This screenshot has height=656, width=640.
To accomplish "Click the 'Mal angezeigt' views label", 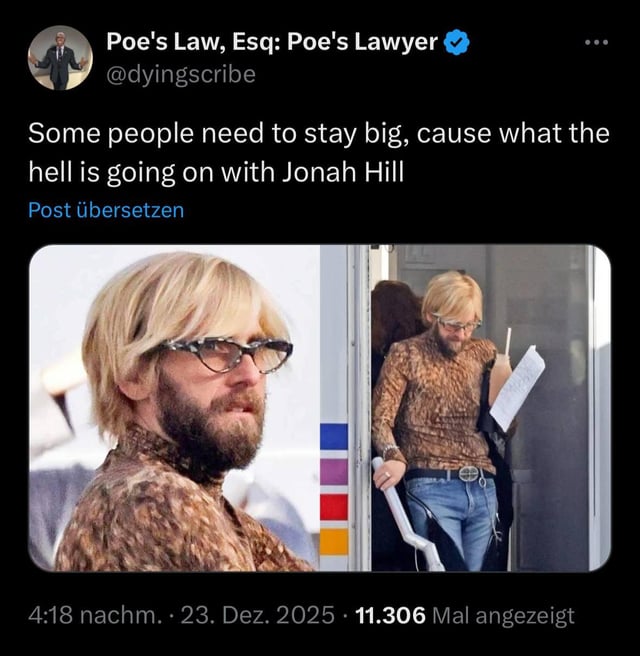I will pos(503,615).
